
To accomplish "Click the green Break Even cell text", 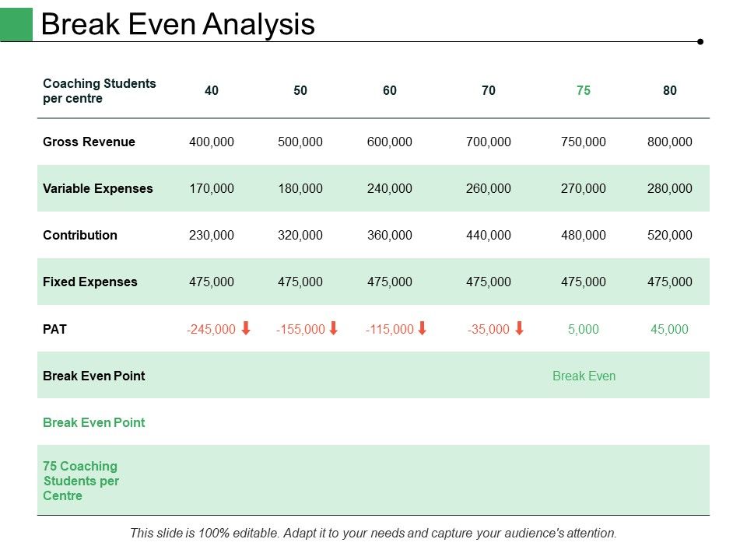I will click(584, 376).
